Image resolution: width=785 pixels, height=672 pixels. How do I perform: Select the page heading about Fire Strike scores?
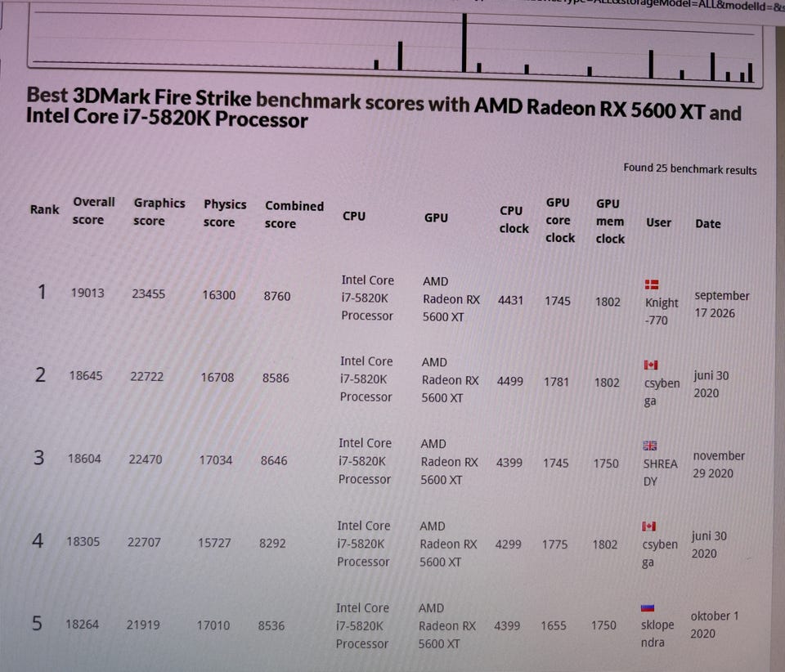point(384,108)
